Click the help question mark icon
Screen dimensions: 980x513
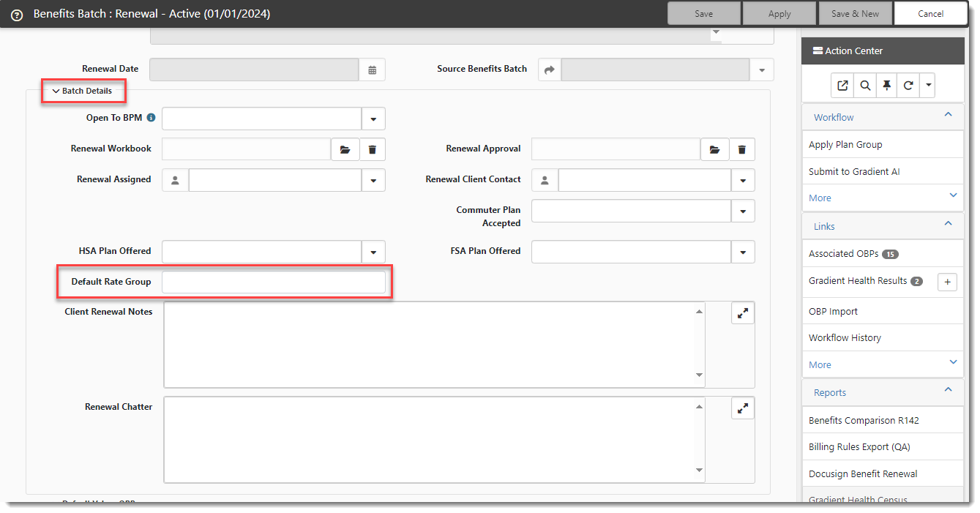coord(17,15)
